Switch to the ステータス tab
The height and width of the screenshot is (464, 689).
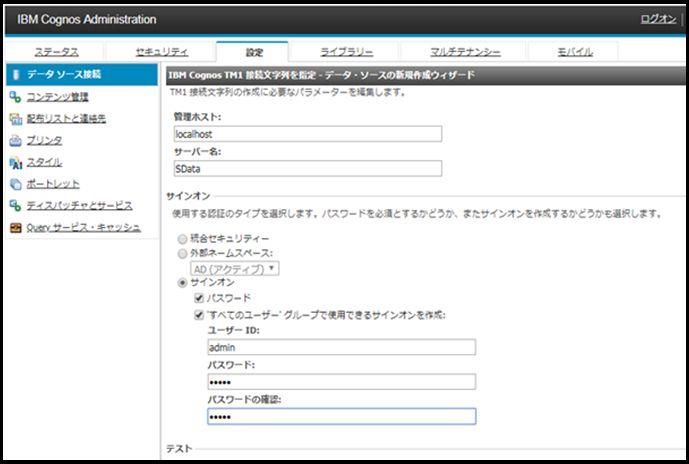coord(57,52)
